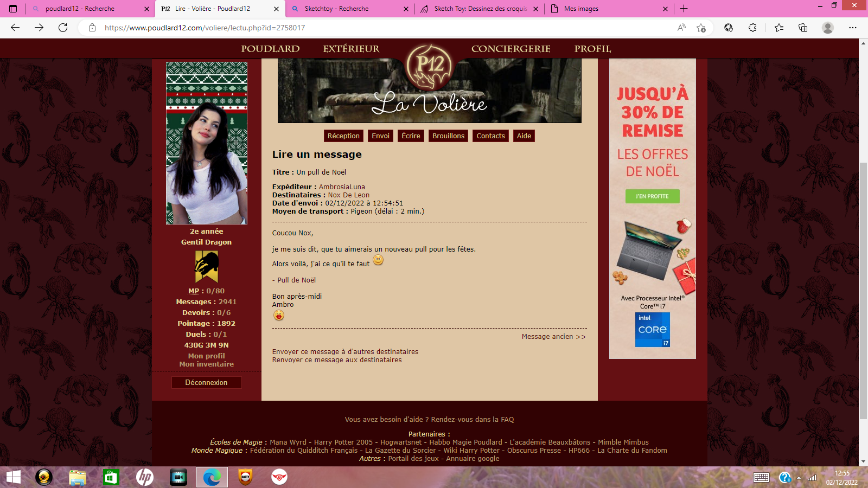The image size is (868, 488).
Task: Click the P12 logo emblem
Action: point(430,67)
